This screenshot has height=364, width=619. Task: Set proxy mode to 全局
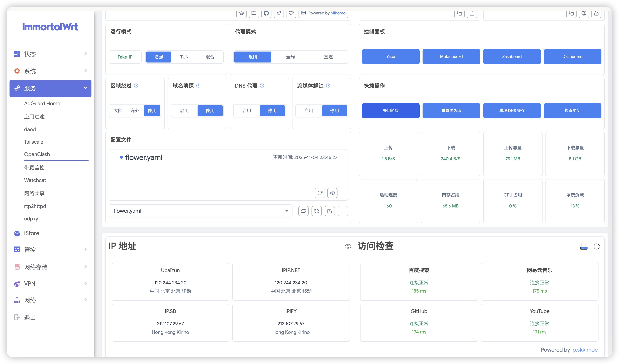click(x=290, y=57)
